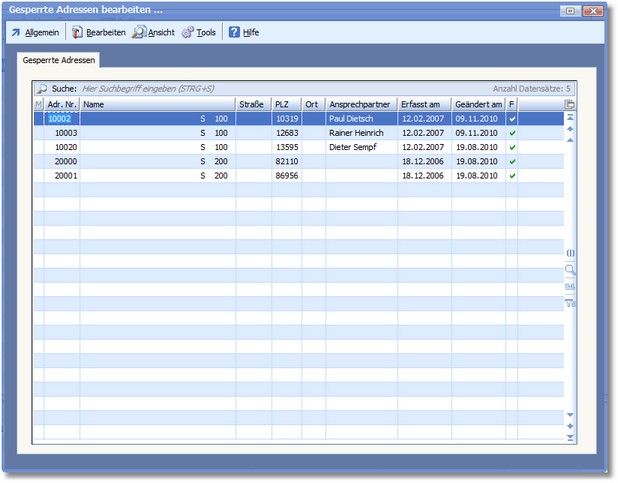Toggle the F checkmark for address 10020

512,147
